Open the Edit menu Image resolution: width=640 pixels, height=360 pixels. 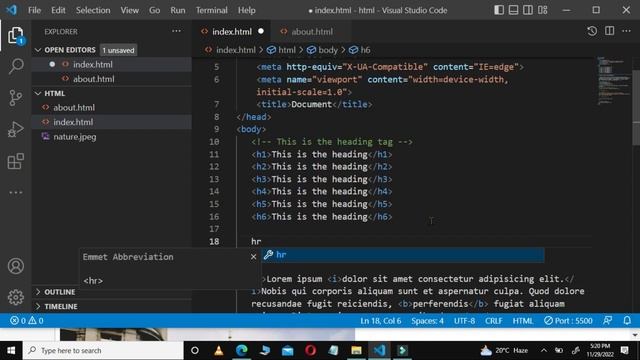point(58,10)
